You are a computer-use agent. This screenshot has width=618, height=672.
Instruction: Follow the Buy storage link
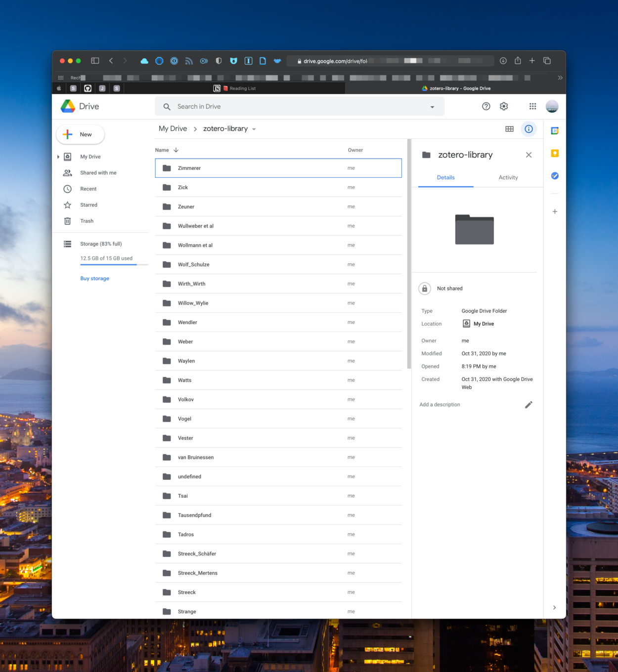coord(95,279)
